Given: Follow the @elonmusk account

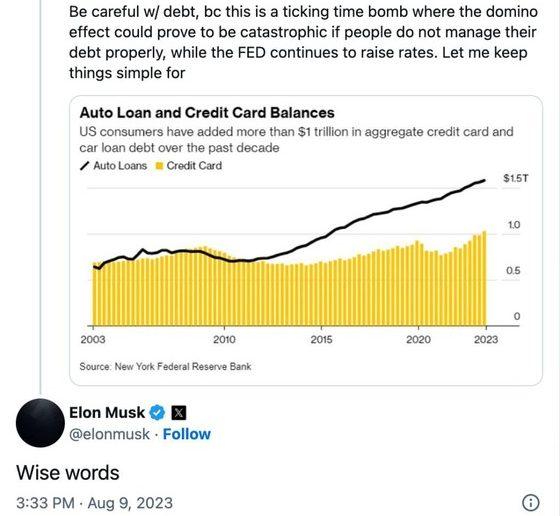Looking at the screenshot, I should 187,434.
